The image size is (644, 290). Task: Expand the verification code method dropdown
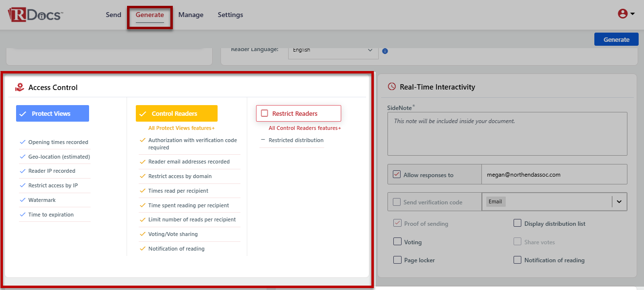coord(619,201)
